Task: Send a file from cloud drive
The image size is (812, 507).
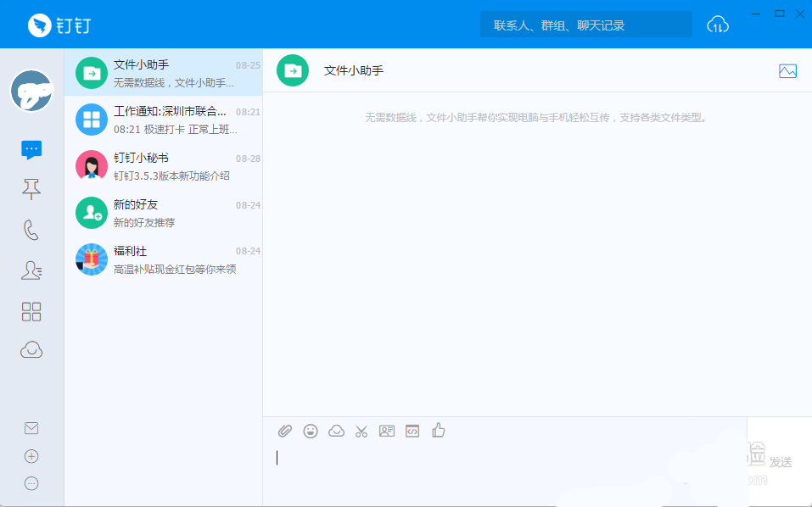Action: point(336,431)
